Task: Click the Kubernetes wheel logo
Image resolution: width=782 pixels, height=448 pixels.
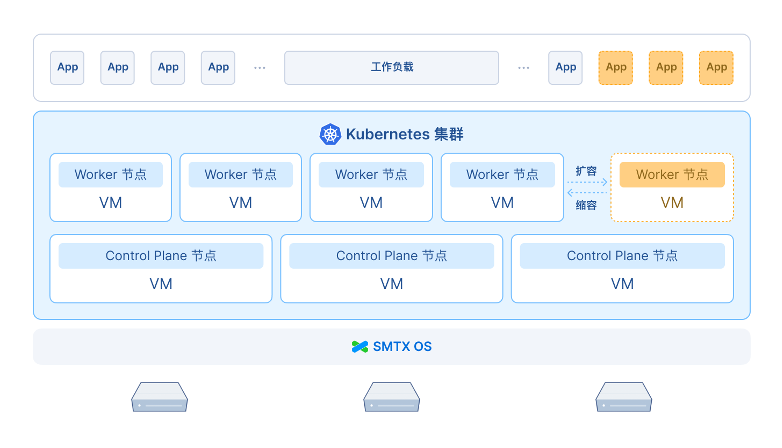Action: 330,134
